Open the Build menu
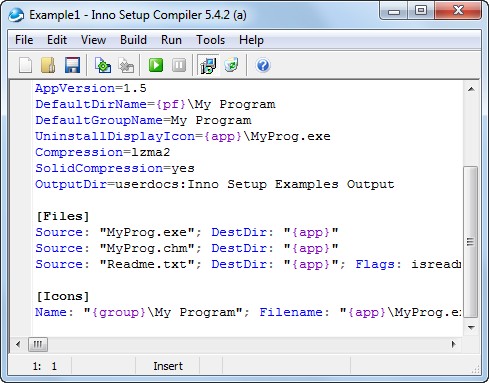The image size is (489, 383). [133, 40]
